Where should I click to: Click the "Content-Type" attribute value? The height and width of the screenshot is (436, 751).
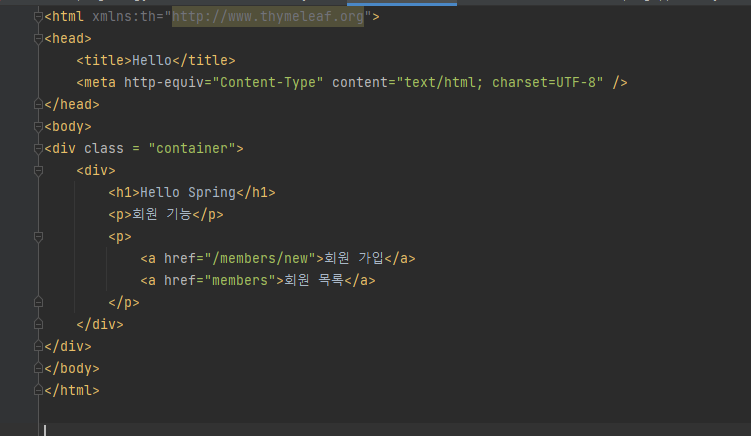268,83
